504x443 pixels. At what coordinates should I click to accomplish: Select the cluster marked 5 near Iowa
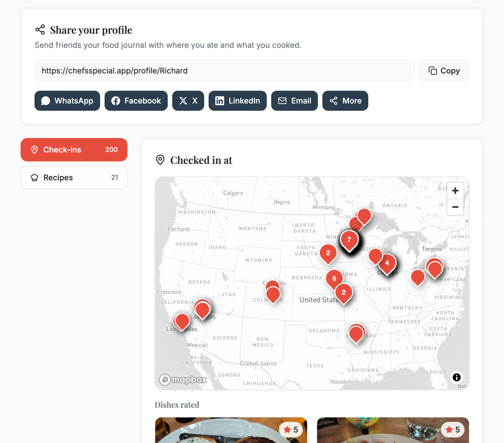coord(334,279)
